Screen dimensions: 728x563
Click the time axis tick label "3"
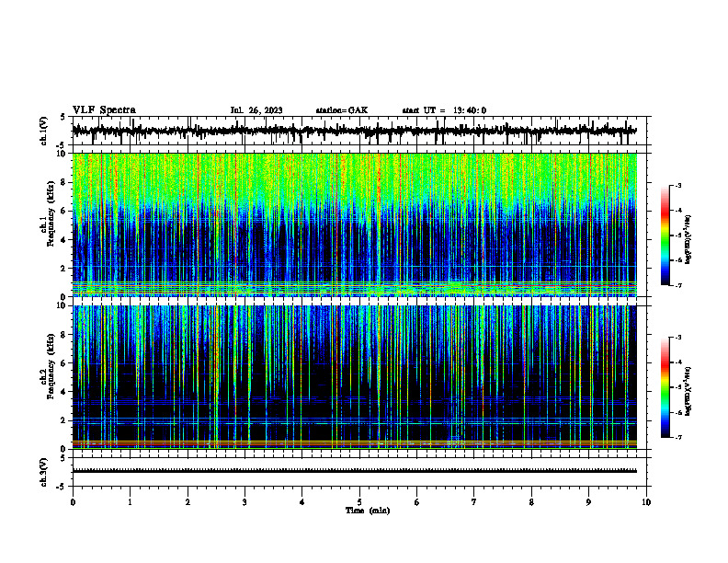(x=245, y=502)
